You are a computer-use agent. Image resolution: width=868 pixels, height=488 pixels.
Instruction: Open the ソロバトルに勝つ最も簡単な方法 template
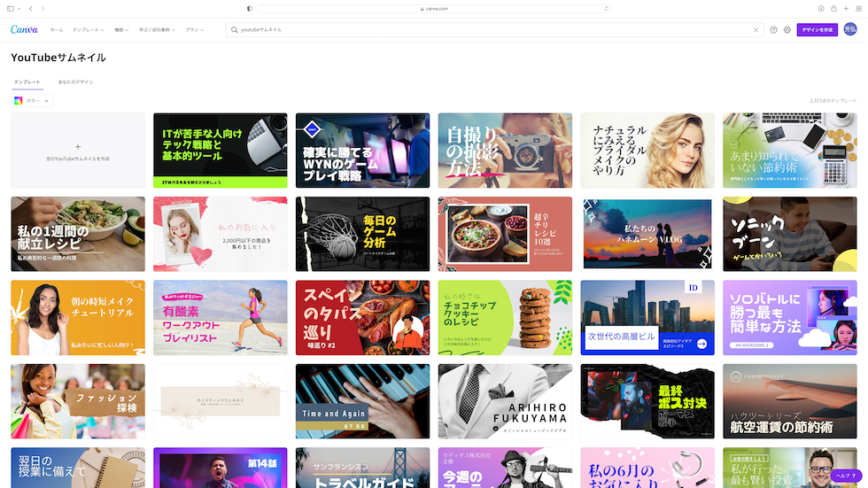790,318
